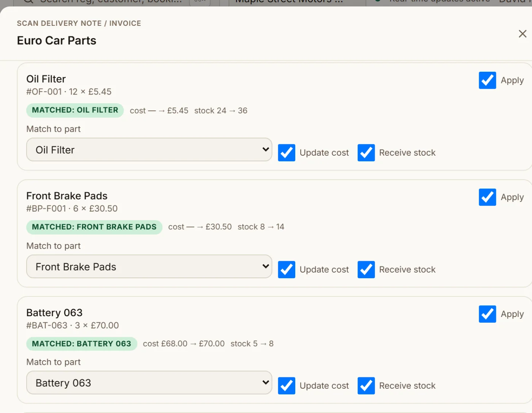Toggle Receive stock for Oil Filter

(366, 153)
